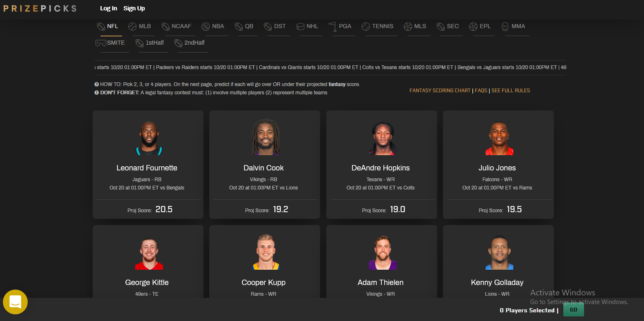Pick the Julio Jones player card

coord(498,165)
